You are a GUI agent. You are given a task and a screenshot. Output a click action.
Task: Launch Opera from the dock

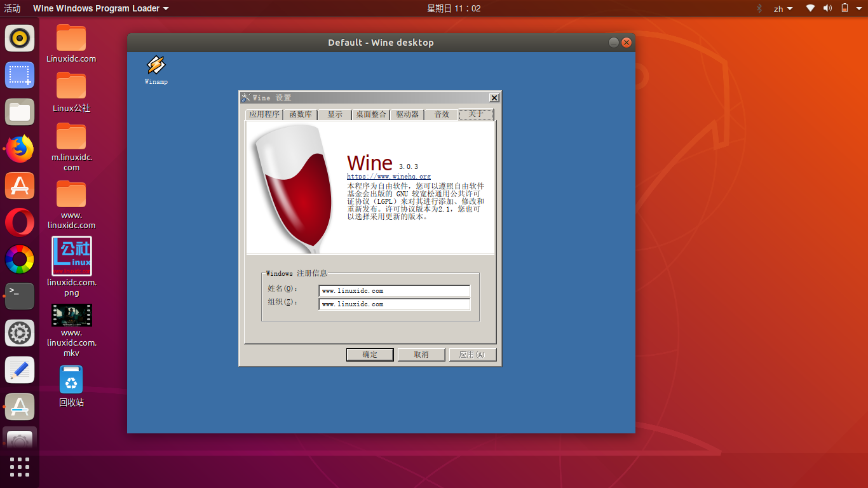click(x=19, y=222)
